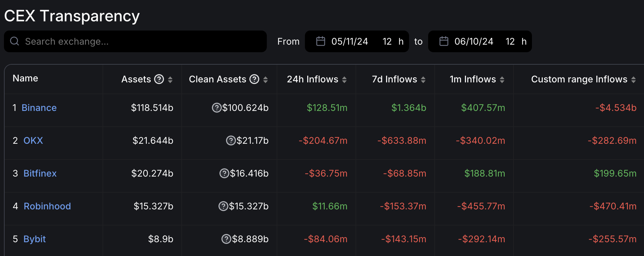Viewport: 644px width, 256px height.
Task: Sort table by Assets column arrows
Action: tap(170, 80)
